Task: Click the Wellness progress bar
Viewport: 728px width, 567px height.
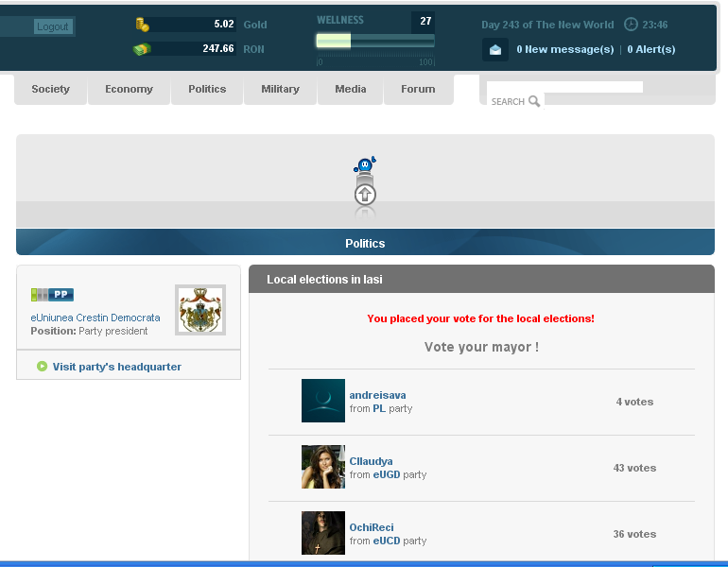Action: [375, 41]
